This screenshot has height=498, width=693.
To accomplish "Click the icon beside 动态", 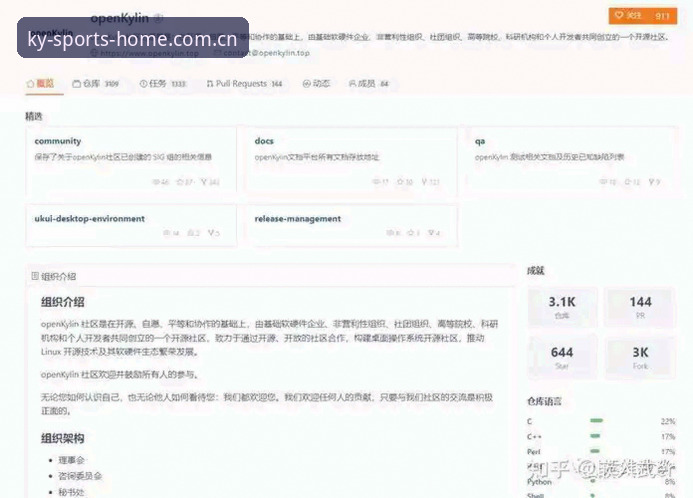I will 306,84.
